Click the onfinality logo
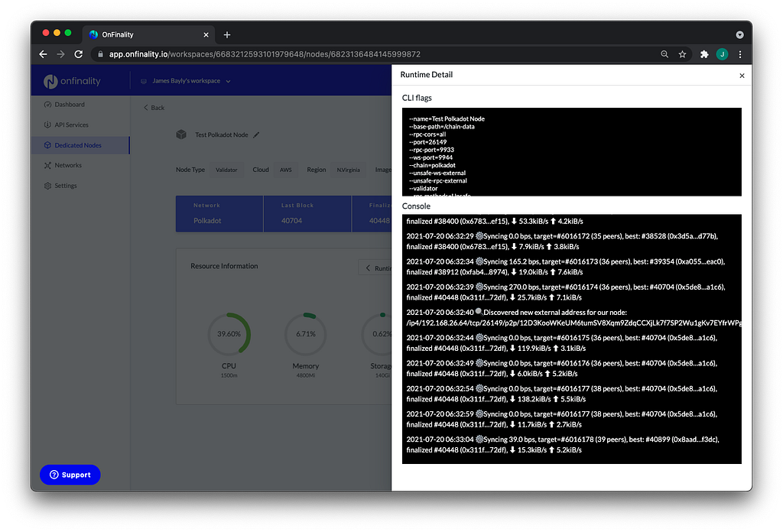Viewport: 783px width, 532px height. 72,81
